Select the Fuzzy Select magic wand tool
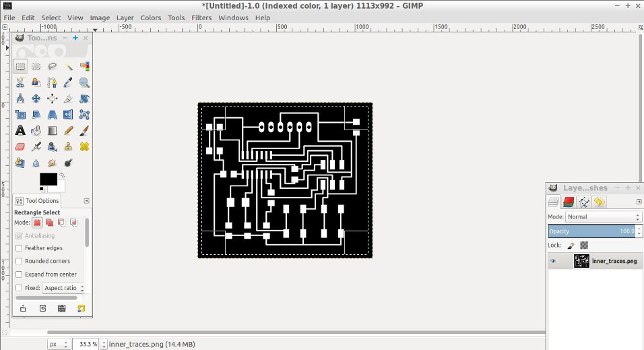 click(68, 66)
